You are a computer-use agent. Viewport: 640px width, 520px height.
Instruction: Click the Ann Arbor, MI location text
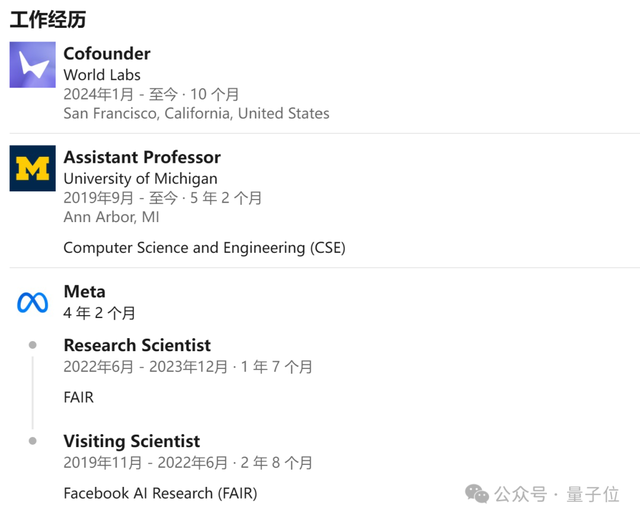pyautogui.click(x=111, y=217)
